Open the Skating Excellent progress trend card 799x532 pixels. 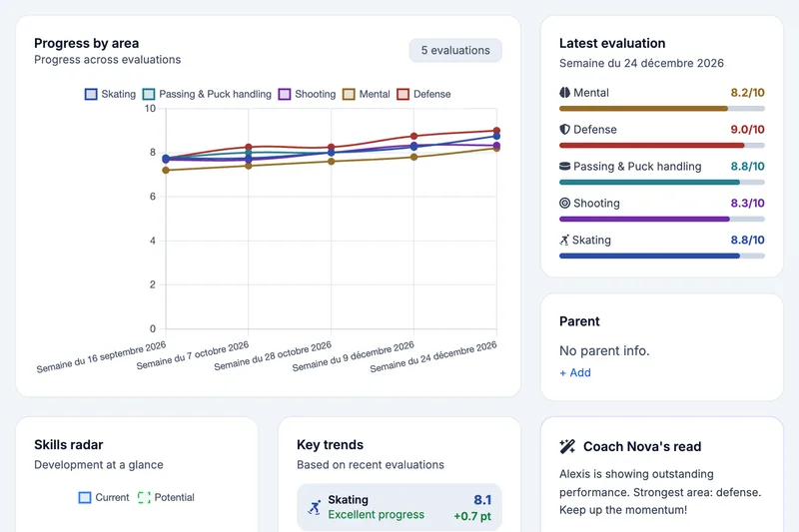tap(399, 507)
